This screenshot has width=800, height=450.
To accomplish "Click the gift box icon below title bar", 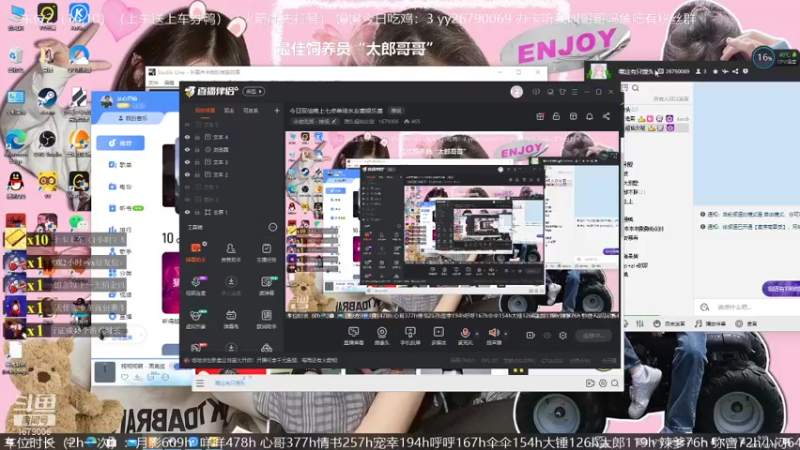I will [540, 116].
